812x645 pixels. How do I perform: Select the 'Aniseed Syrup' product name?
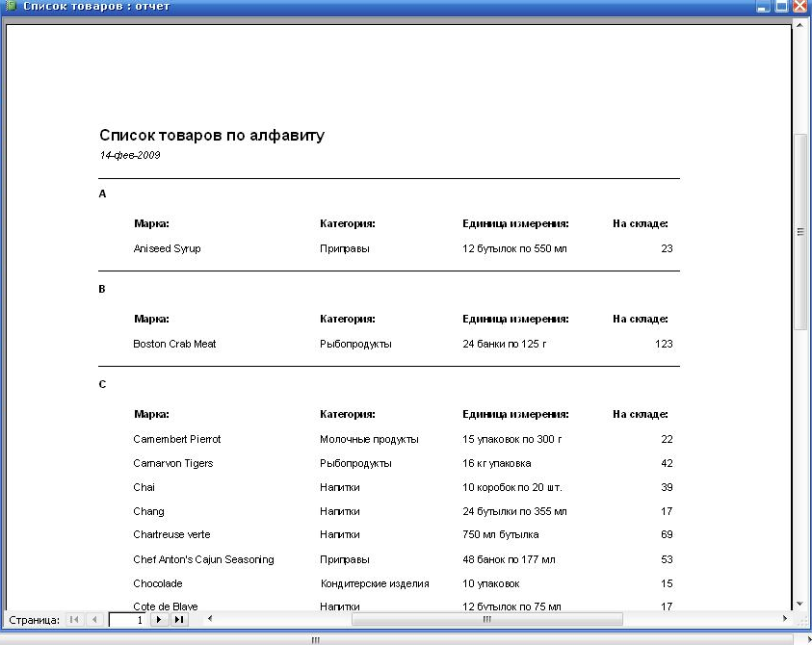tap(167, 248)
